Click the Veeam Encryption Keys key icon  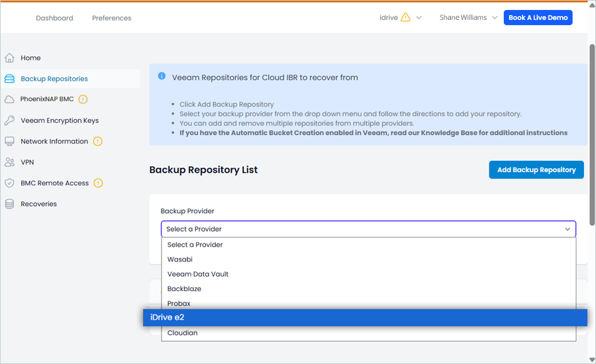[9, 120]
